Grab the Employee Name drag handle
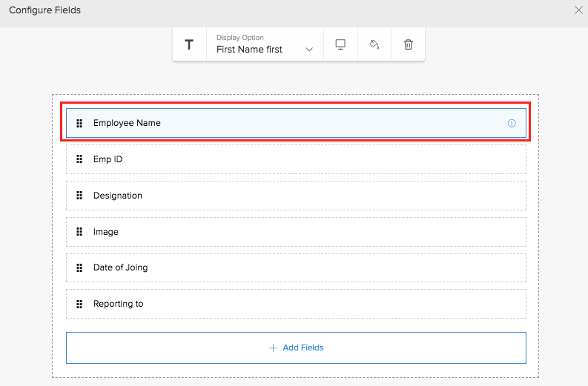This screenshot has height=386, width=588. [79, 123]
